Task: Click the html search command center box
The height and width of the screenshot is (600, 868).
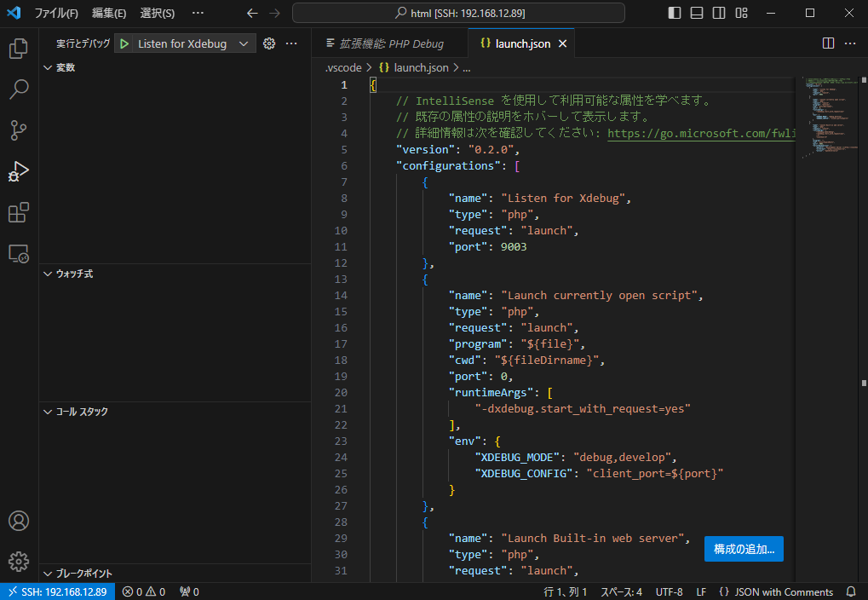Action: pos(458,13)
